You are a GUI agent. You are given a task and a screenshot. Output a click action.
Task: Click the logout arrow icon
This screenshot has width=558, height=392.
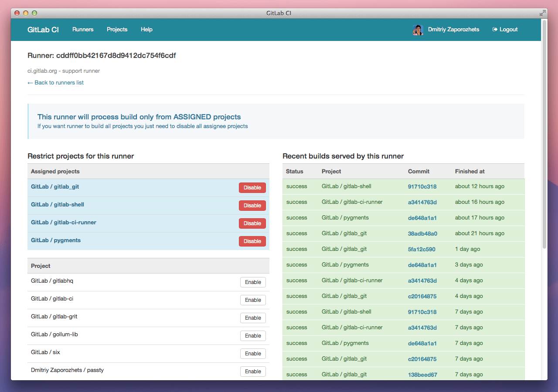click(493, 29)
